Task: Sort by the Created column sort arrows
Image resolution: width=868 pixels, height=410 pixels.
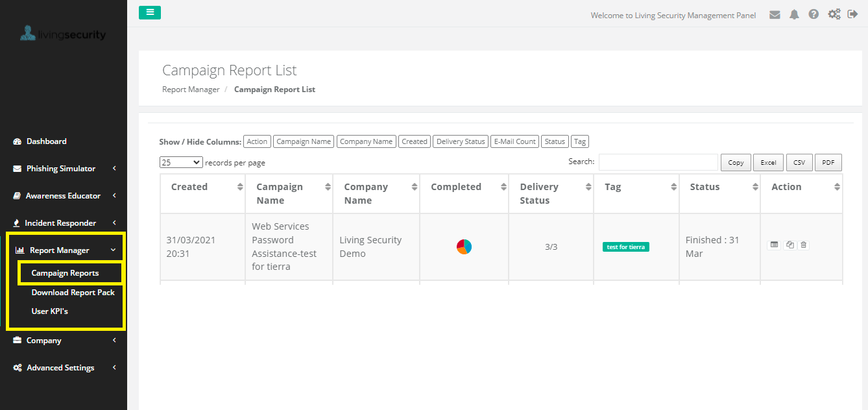Action: (240, 187)
